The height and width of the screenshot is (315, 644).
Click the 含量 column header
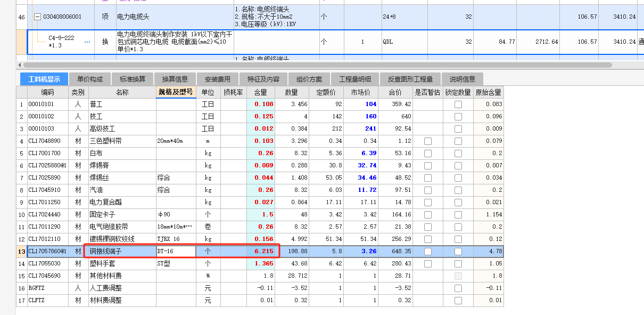(x=261, y=92)
